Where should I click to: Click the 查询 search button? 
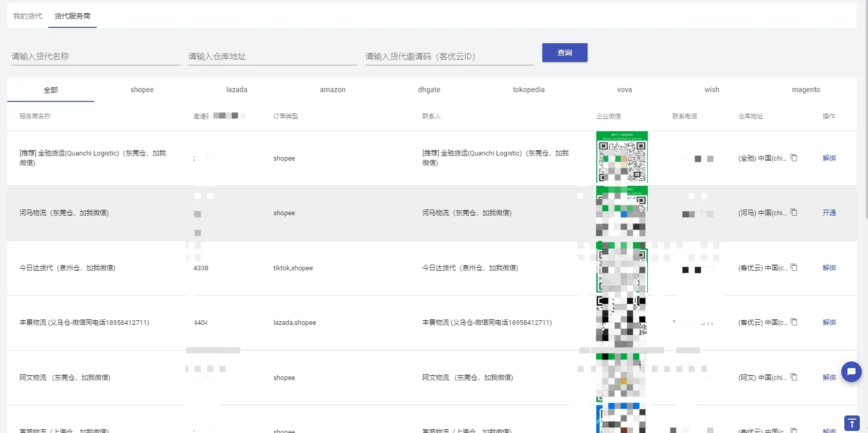click(x=565, y=53)
